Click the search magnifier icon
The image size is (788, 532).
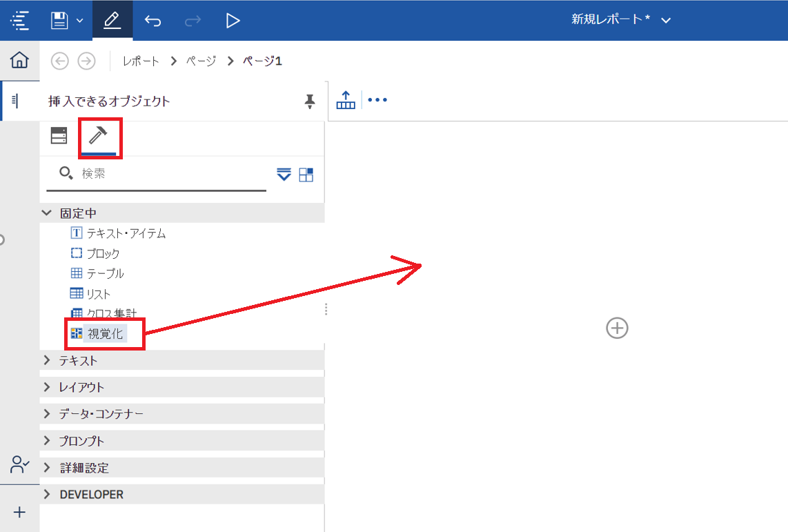(x=66, y=173)
